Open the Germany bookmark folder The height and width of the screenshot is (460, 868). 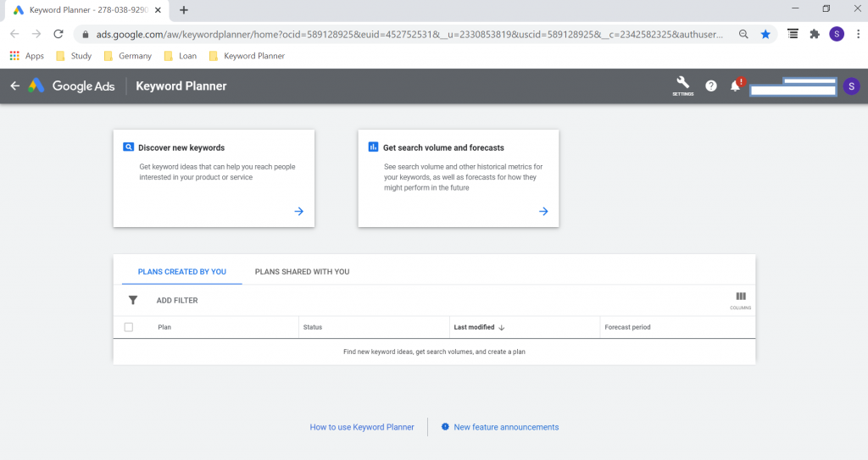click(128, 56)
